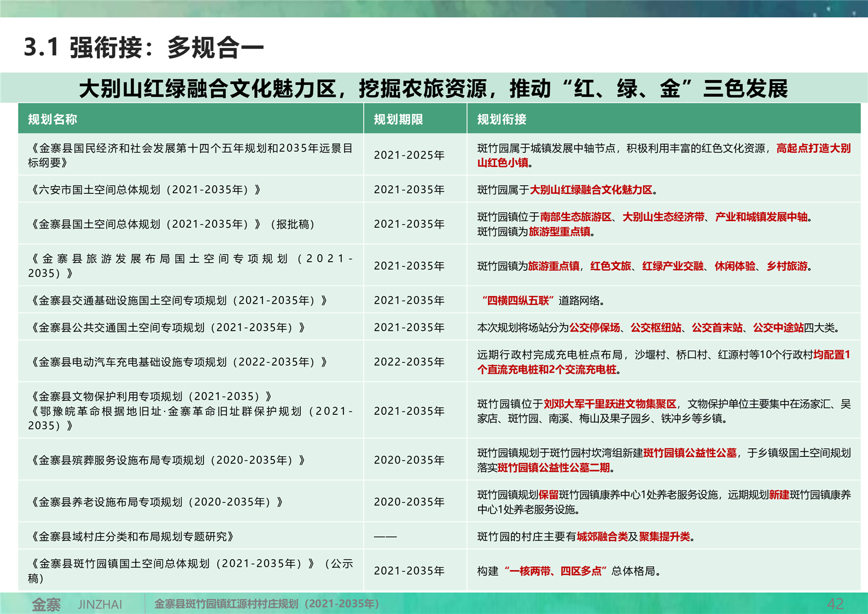Select the green banner headline about 大别山红绿融合文化魅力区
Screen dimensions: 868x614
pyautogui.click(x=433, y=88)
